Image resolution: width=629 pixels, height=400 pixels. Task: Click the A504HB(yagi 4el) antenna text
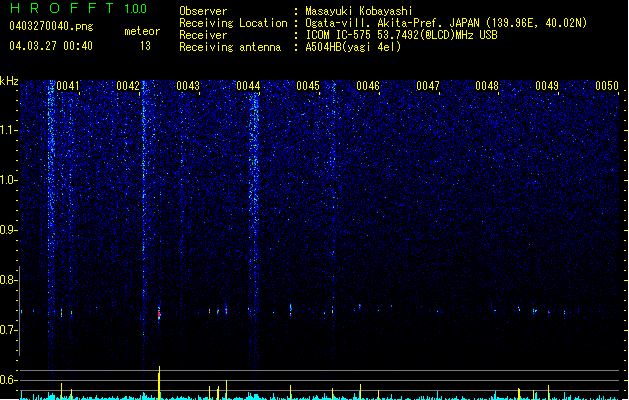353,47
